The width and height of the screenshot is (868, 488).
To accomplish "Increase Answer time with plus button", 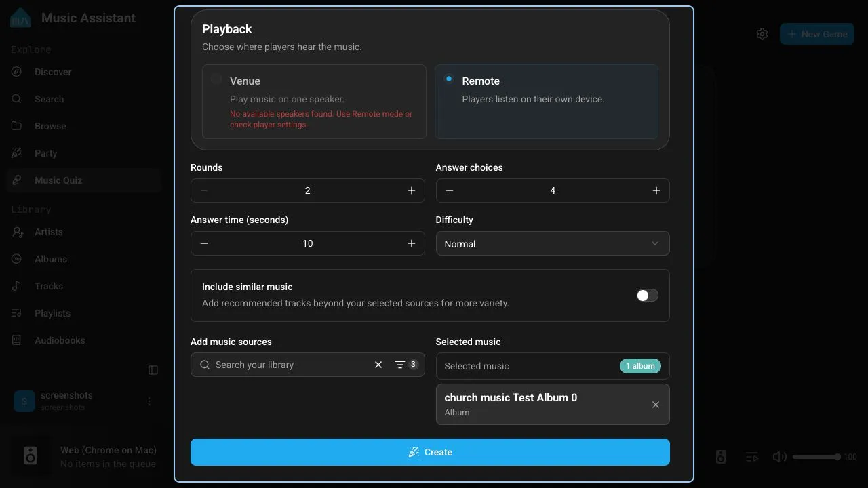I will 412,243.
